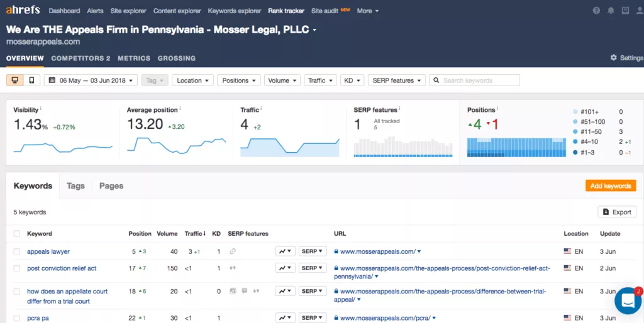
Task: Open Site explorer from navigation
Action: tap(128, 11)
